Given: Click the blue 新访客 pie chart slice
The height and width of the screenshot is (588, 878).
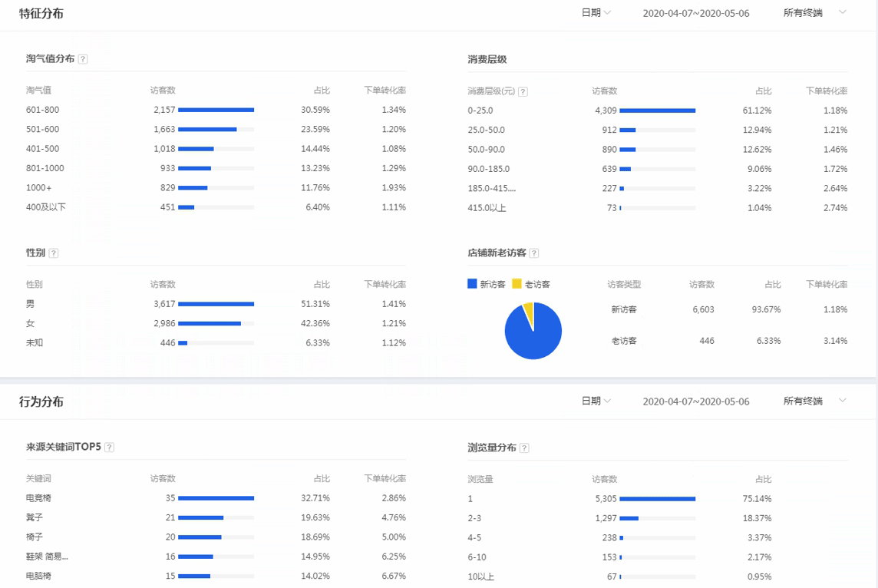Looking at the screenshot, I should 534,335.
